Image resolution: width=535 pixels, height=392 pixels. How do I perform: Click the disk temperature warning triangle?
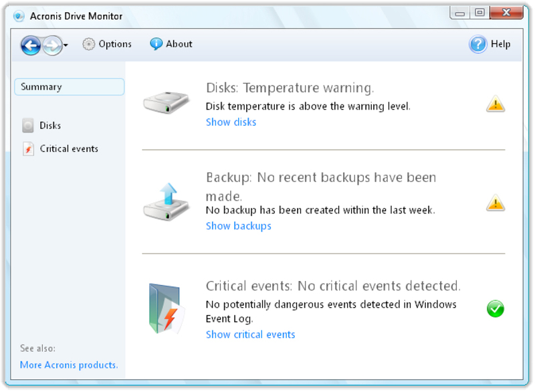point(496,104)
